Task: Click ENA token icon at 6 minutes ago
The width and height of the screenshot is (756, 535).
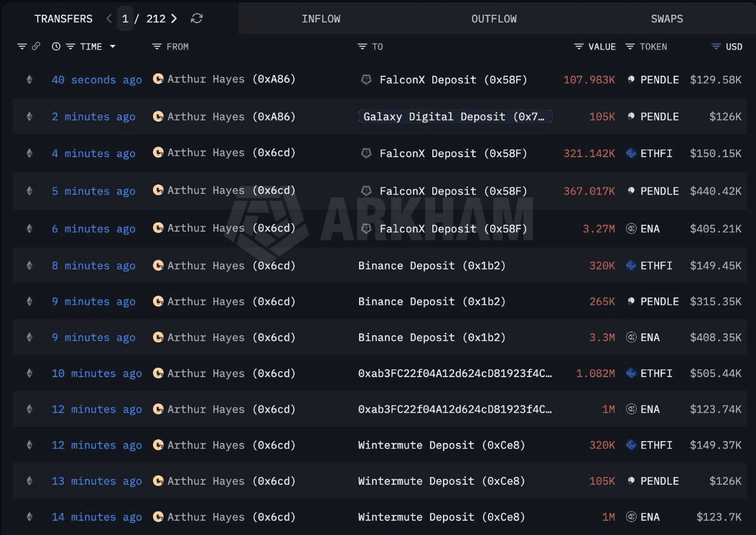Action: pyautogui.click(x=631, y=228)
